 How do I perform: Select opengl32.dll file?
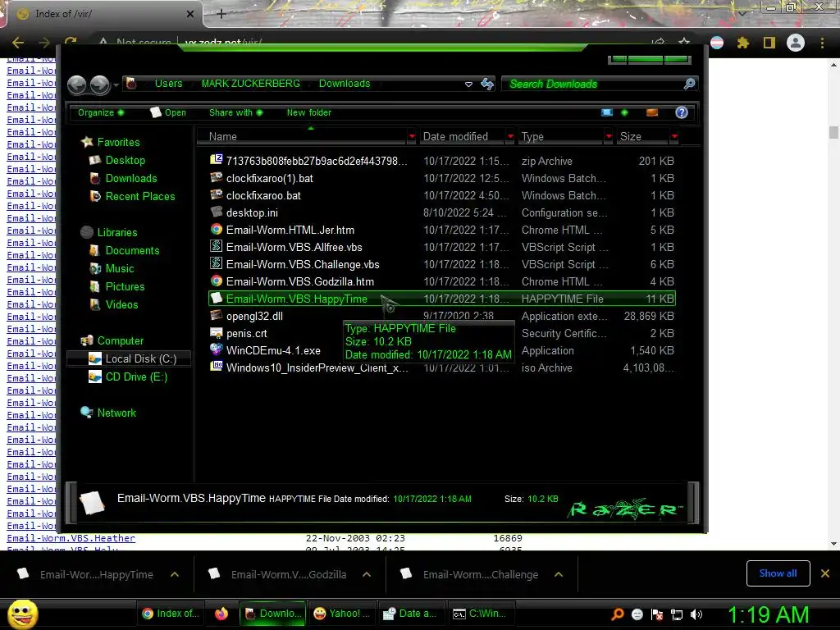pyautogui.click(x=254, y=316)
